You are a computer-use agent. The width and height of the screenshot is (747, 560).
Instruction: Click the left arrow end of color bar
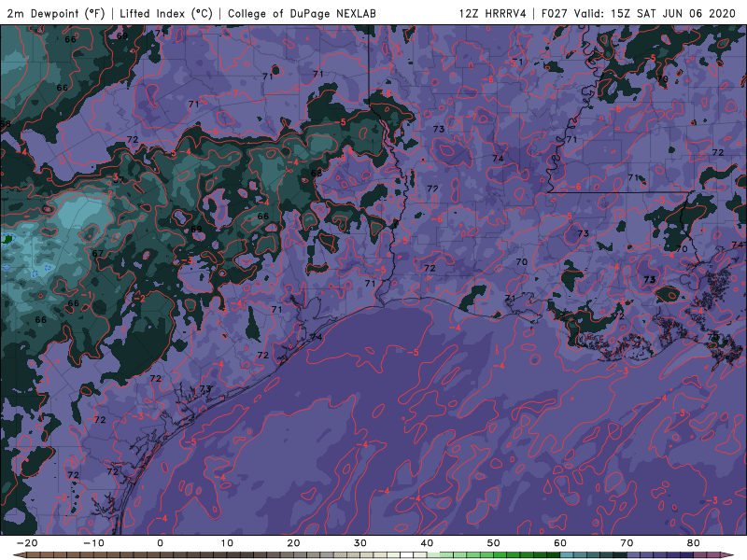19,555
